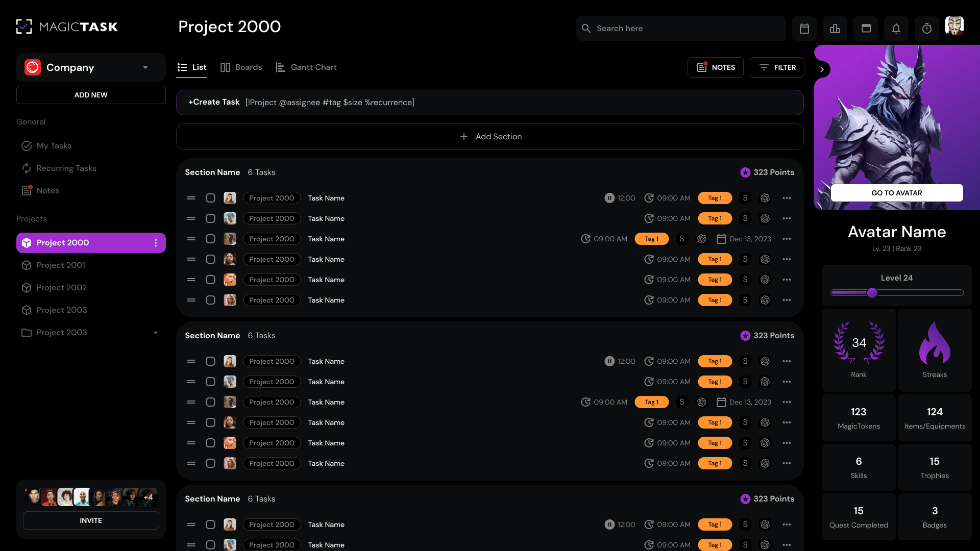The height and width of the screenshot is (551, 980).
Task: Click the Filter button to open filters
Action: pyautogui.click(x=777, y=67)
